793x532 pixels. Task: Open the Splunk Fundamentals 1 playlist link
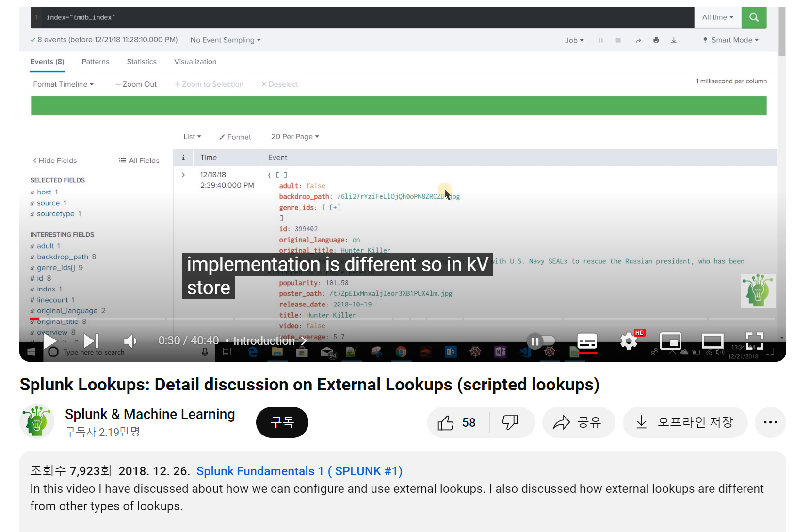pyautogui.click(x=299, y=471)
